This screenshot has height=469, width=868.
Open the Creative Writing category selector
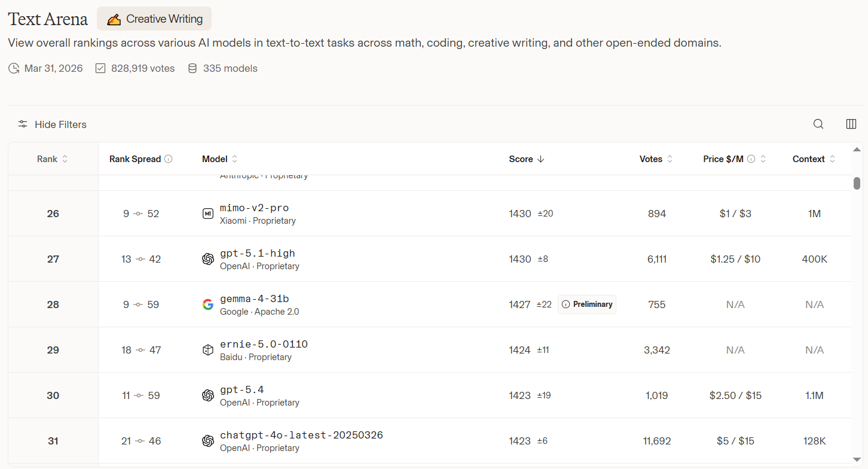pos(154,19)
